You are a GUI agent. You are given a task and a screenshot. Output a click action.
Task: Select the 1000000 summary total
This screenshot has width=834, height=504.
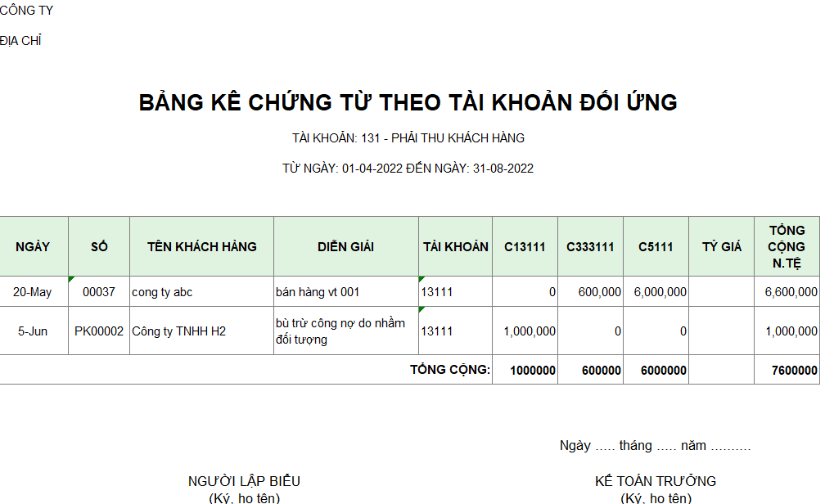pyautogui.click(x=525, y=370)
